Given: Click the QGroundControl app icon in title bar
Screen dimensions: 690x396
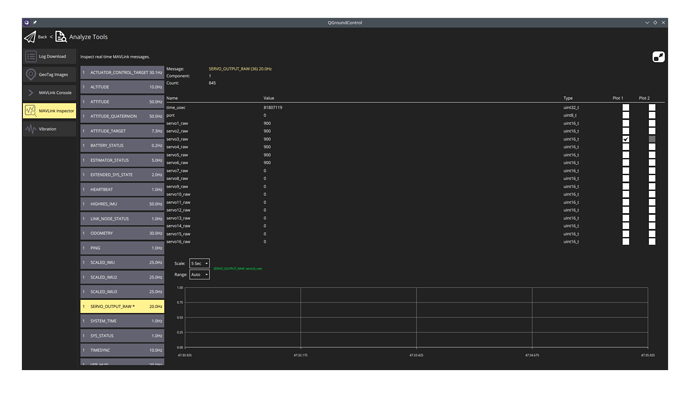Looking at the screenshot, I should (26, 22).
